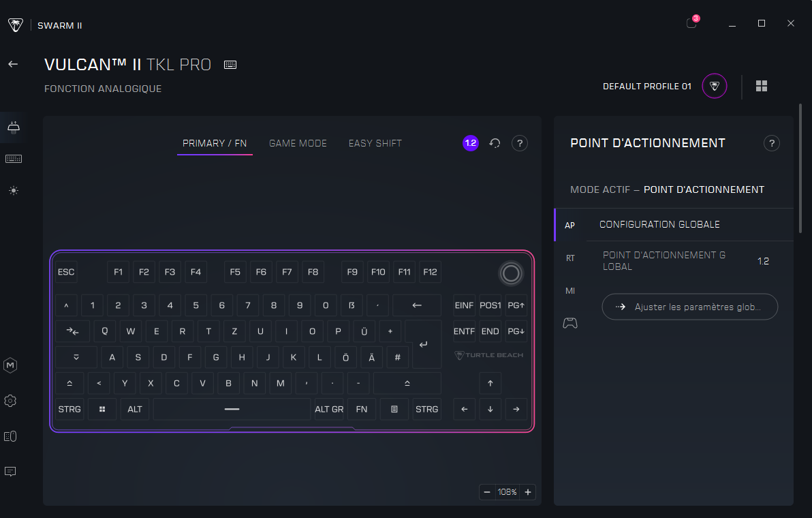Open the settings gear in the sidebar
Image resolution: width=812 pixels, height=518 pixels.
[10, 400]
